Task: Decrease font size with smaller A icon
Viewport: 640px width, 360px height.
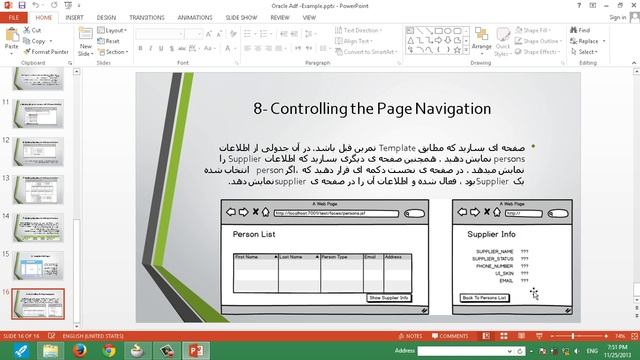Action: [x=219, y=34]
